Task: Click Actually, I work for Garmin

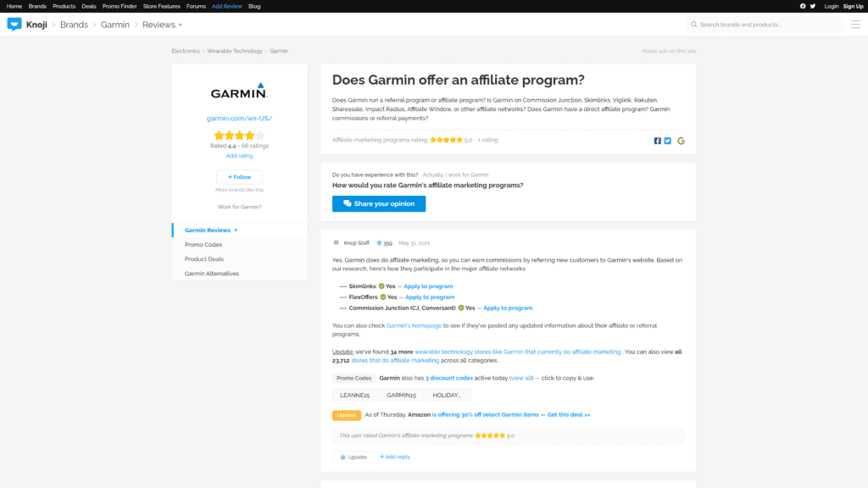Action: (x=455, y=175)
